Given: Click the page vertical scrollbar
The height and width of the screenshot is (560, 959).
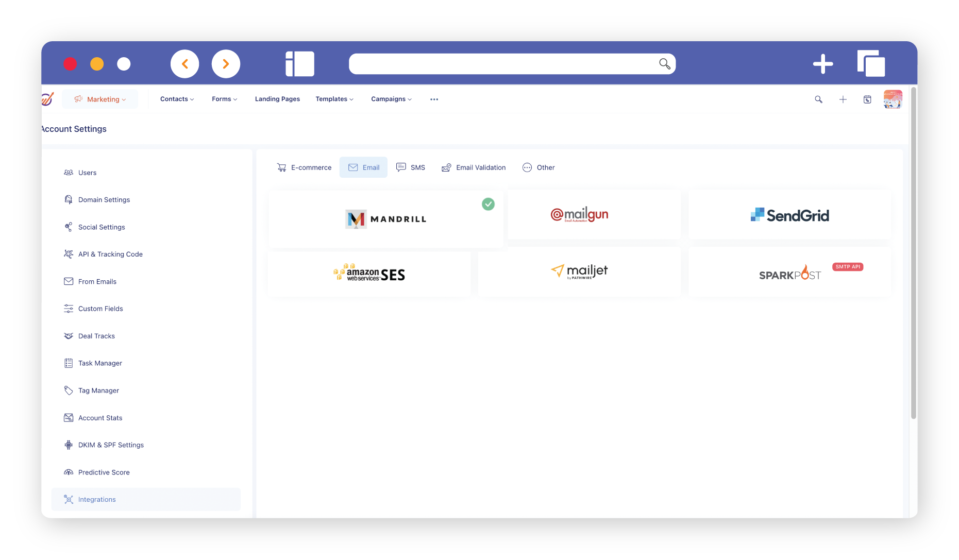Looking at the screenshot, I should coord(914,252).
